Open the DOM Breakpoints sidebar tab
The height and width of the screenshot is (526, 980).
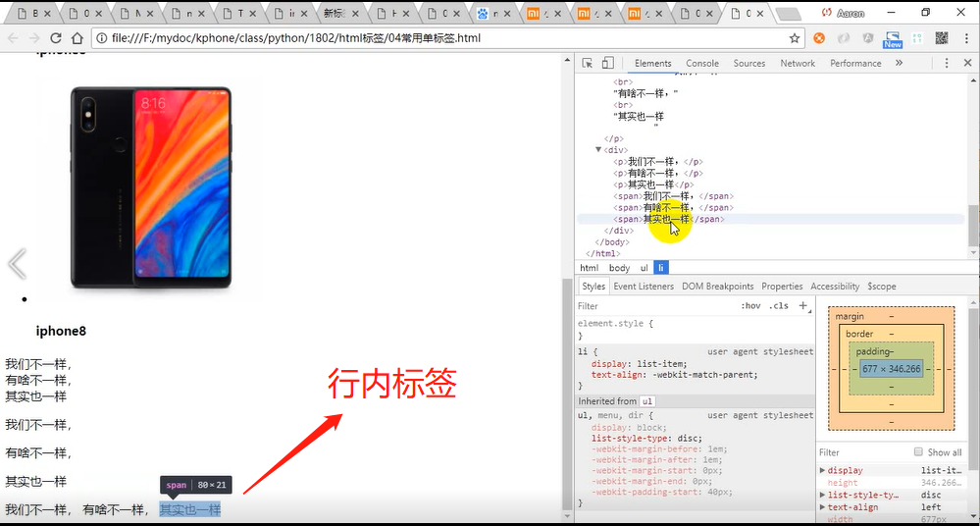717,287
